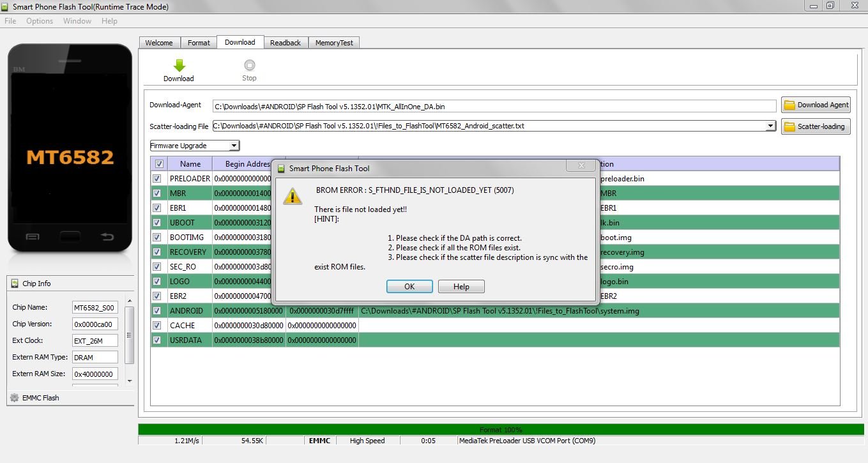Click the phone home button graphic

(x=70, y=237)
